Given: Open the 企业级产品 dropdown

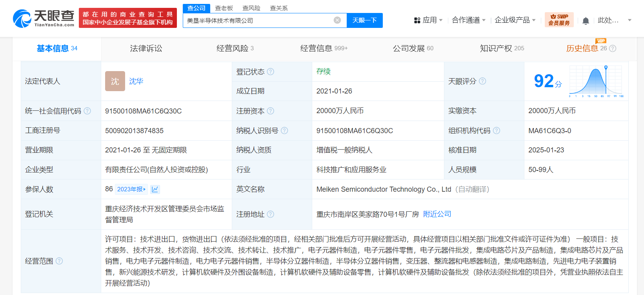Looking at the screenshot, I should [515, 20].
